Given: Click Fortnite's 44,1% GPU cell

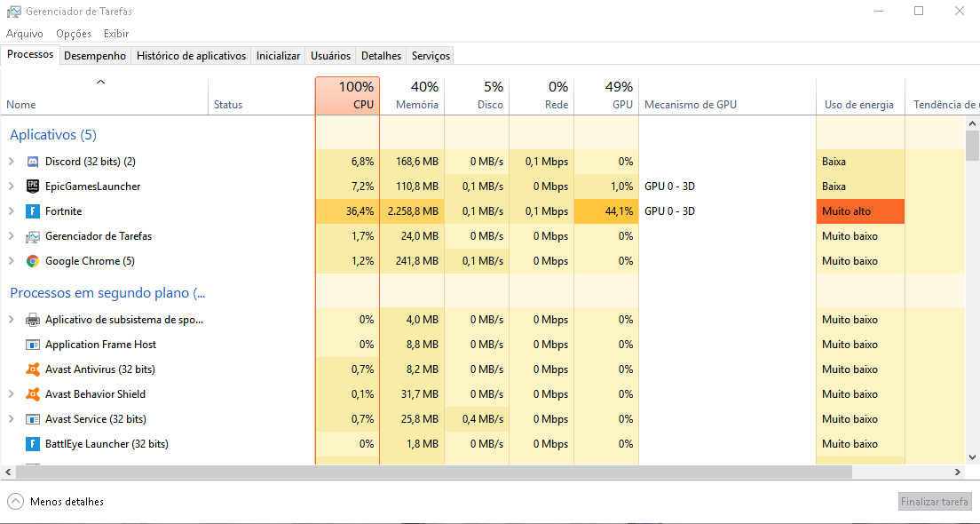Looking at the screenshot, I should (x=606, y=211).
